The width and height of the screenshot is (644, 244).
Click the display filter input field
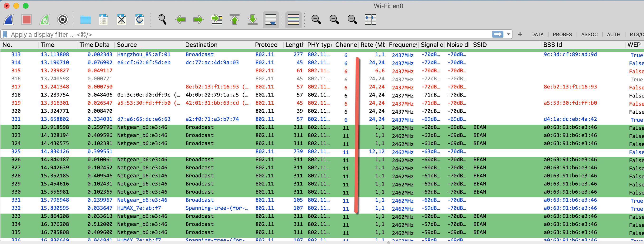[x=250, y=34]
